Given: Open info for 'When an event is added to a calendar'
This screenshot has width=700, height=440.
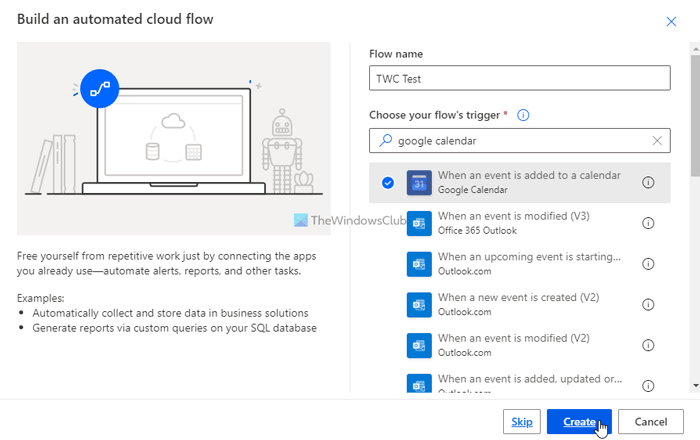Looking at the screenshot, I should point(648,183).
